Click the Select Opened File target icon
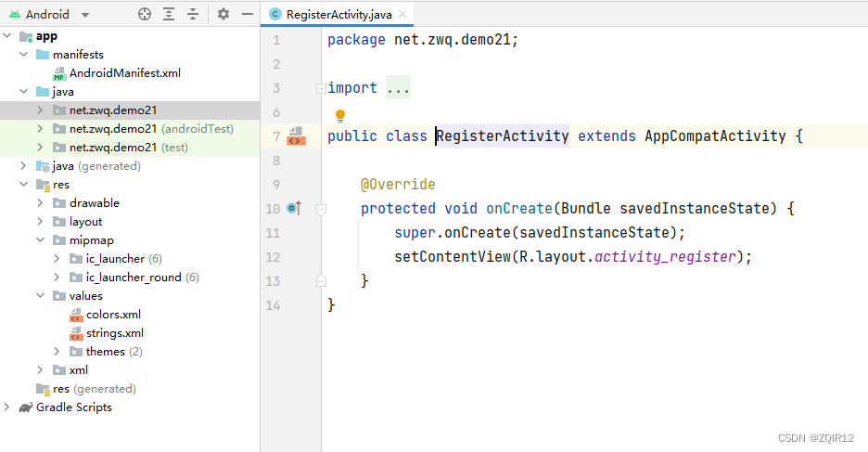 [145, 15]
